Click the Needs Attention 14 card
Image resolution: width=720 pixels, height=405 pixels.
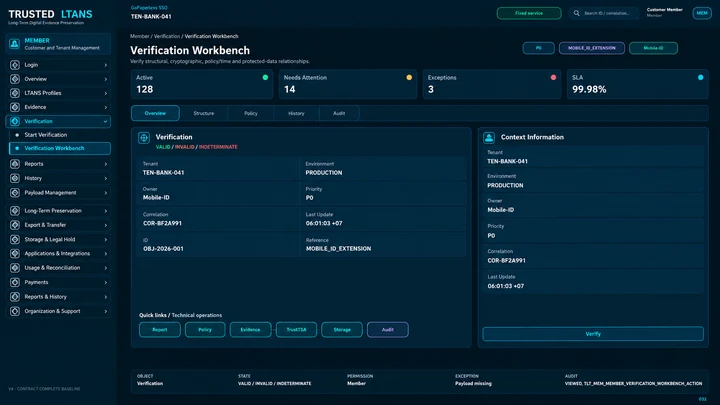[x=348, y=84]
